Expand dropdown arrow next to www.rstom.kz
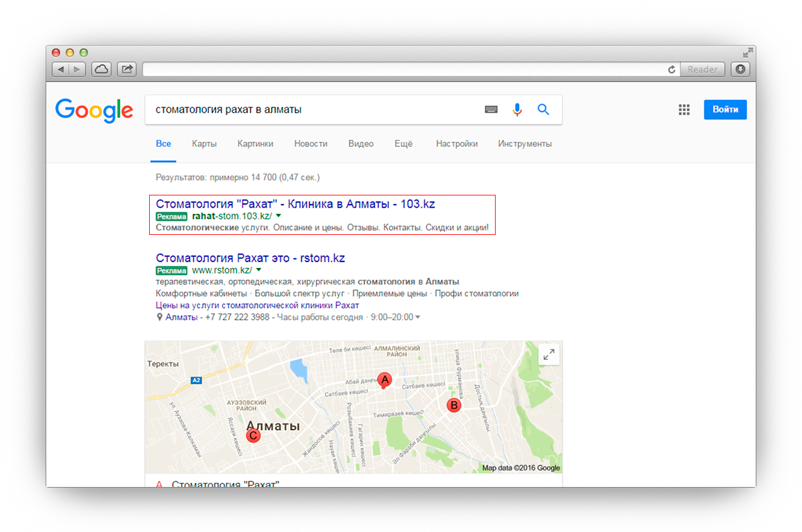Screen dimensions: 802x532 pyautogui.click(x=258, y=270)
